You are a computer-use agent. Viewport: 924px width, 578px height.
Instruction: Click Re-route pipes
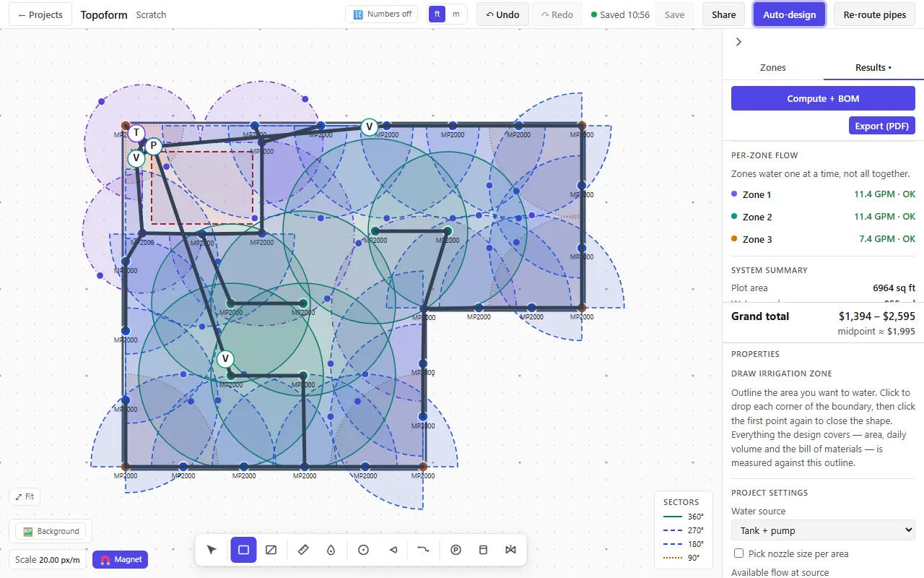(x=875, y=14)
